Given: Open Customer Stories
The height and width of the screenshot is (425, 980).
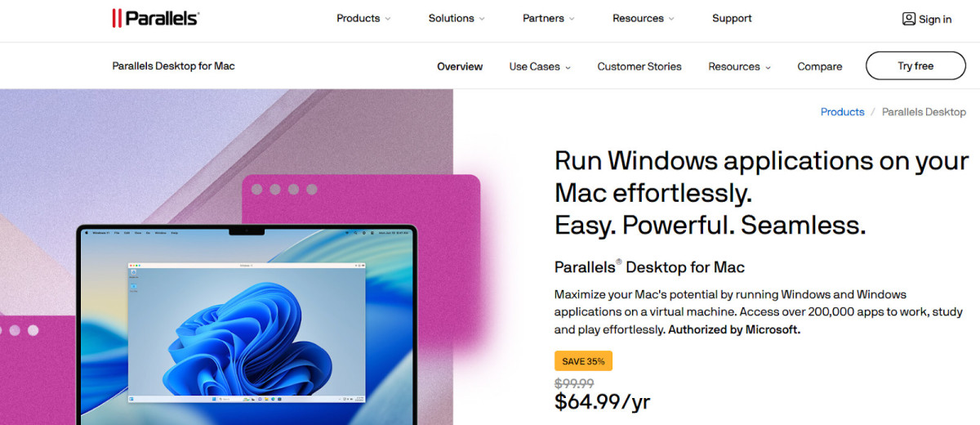Looking at the screenshot, I should tap(639, 66).
